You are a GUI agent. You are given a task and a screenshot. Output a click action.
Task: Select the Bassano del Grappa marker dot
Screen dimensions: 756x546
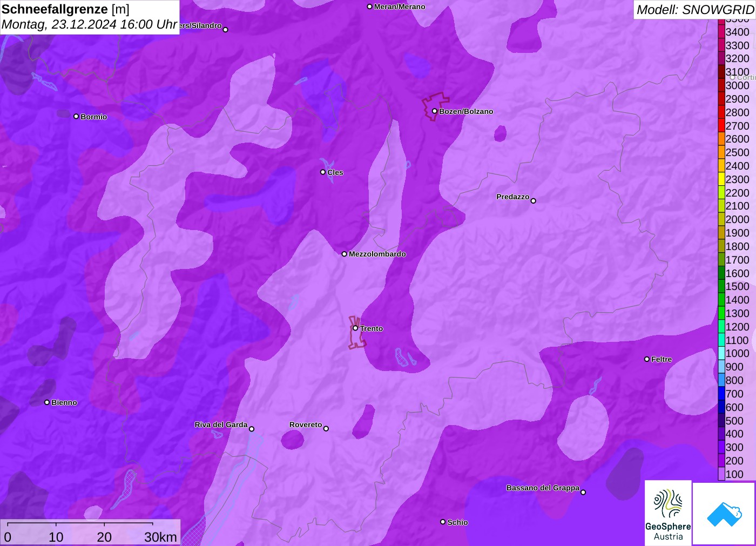(x=583, y=492)
